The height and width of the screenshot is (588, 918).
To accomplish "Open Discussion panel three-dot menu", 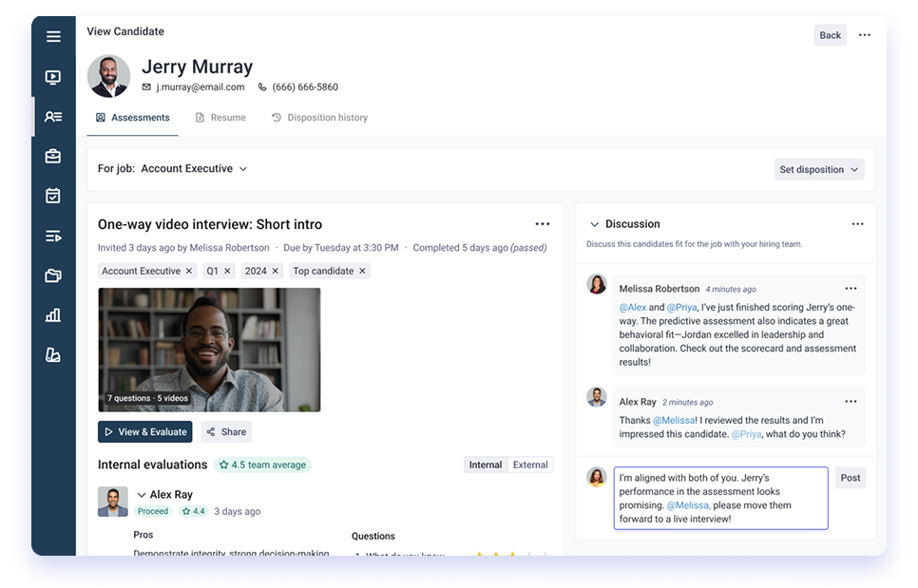I will pos(858,224).
